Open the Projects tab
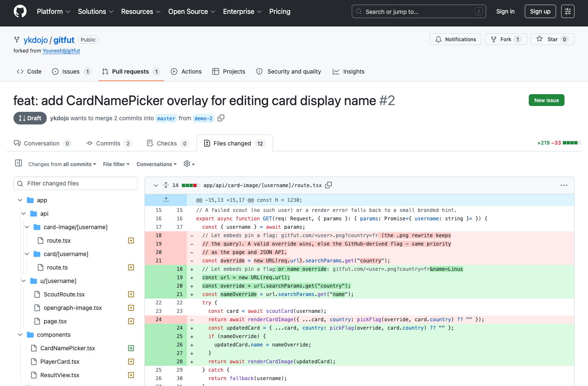The width and height of the screenshot is (588, 386). pos(229,71)
